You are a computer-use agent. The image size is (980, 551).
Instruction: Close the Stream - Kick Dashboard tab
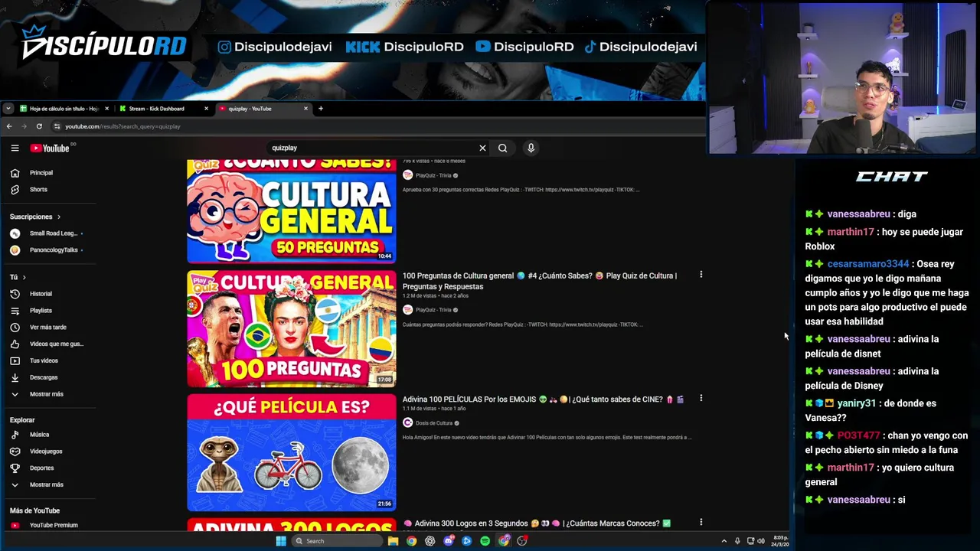206,109
